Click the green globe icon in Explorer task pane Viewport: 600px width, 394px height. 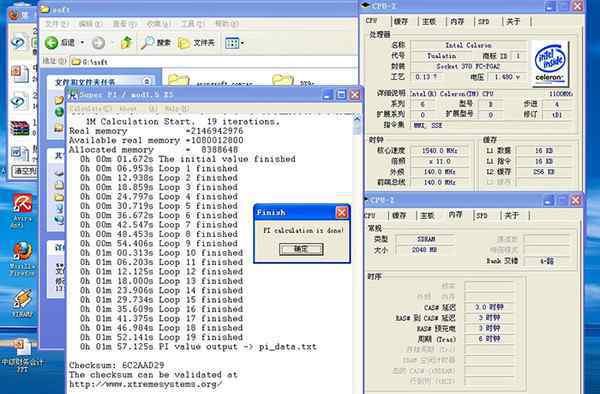[59, 112]
